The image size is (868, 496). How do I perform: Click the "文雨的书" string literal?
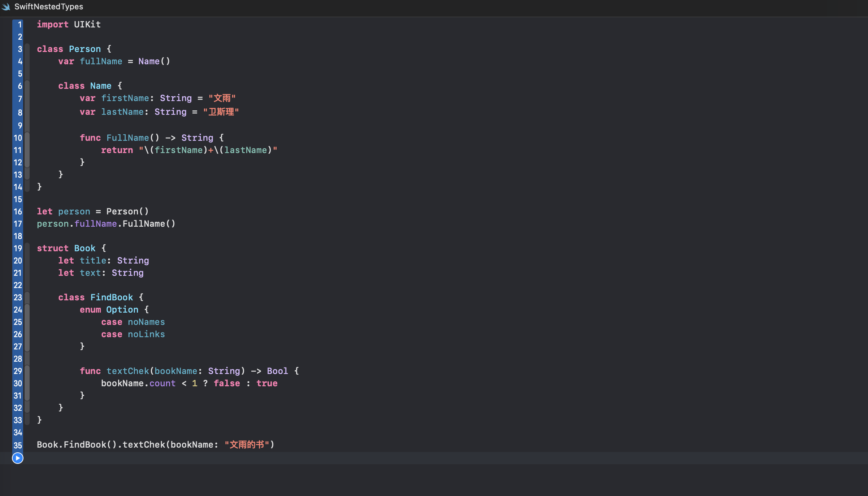247,445
